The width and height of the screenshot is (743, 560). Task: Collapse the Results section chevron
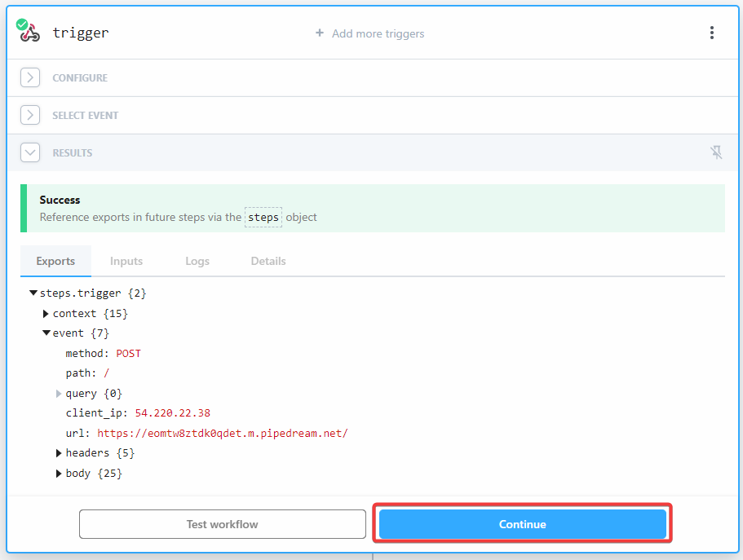point(30,152)
